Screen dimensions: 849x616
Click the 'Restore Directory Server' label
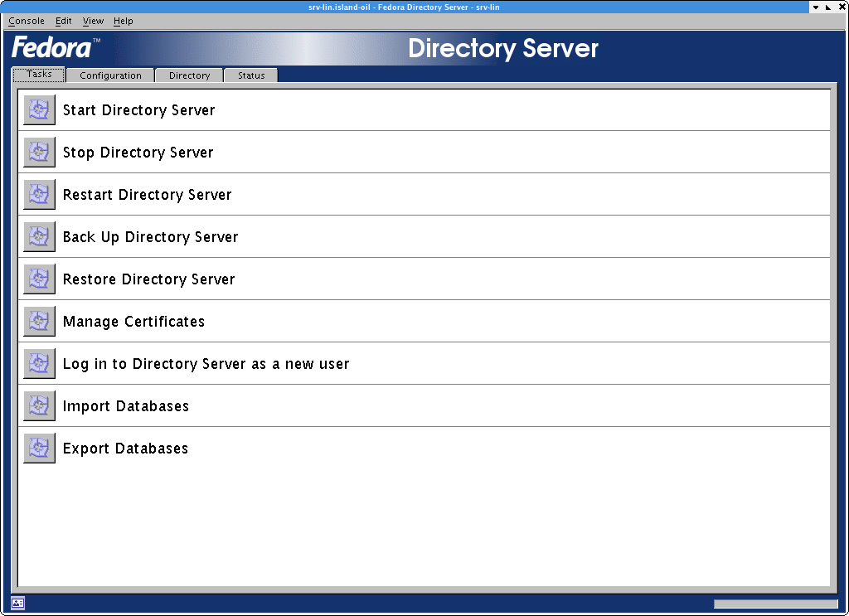[x=149, y=279]
